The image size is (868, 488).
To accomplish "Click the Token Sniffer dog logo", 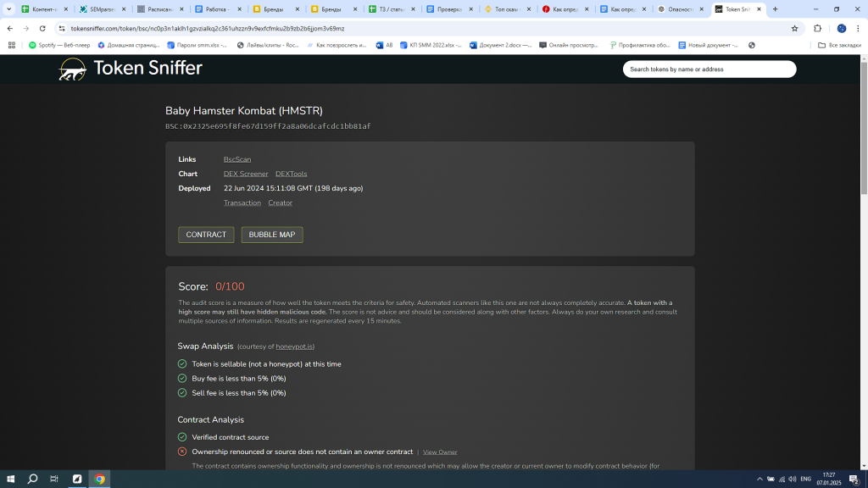I will tap(73, 69).
